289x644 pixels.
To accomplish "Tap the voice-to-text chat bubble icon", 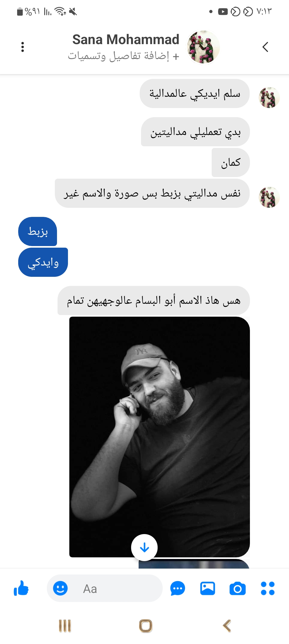I will click(x=178, y=588).
